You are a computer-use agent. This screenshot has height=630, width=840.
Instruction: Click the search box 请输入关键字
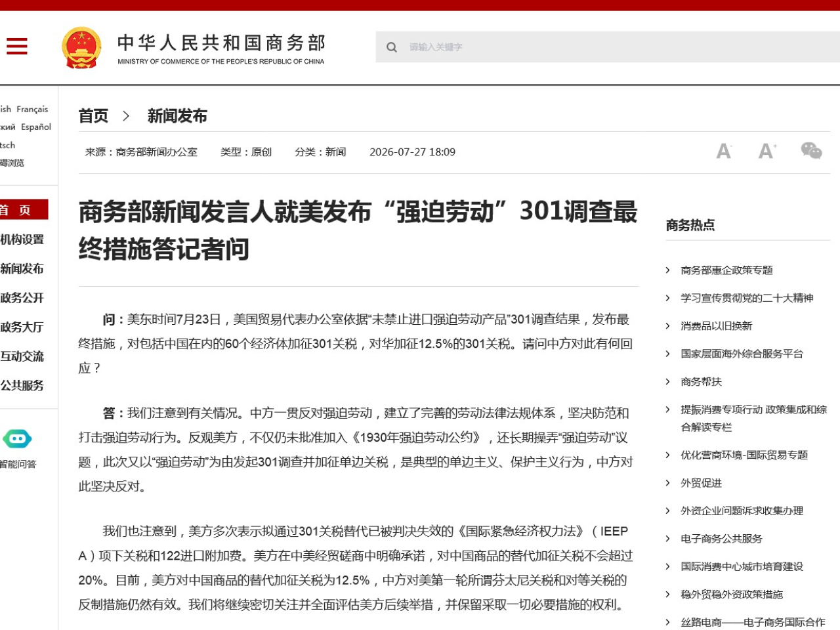coord(608,47)
